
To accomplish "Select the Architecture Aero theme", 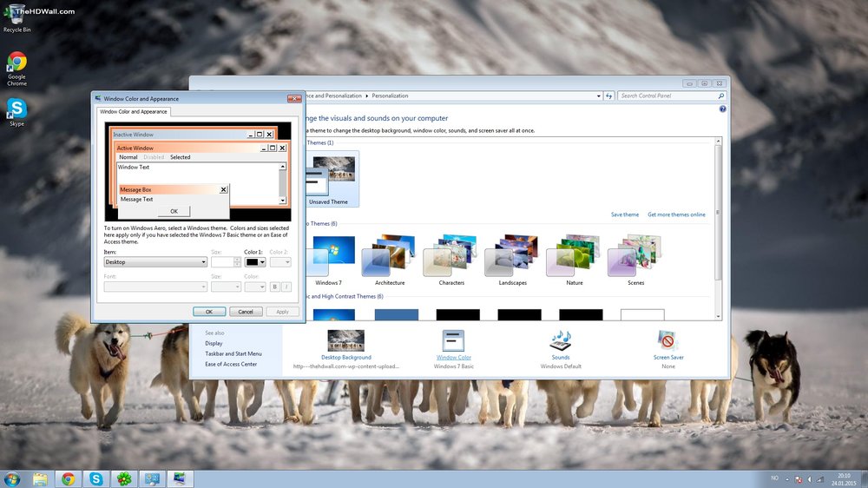I will tap(390, 257).
